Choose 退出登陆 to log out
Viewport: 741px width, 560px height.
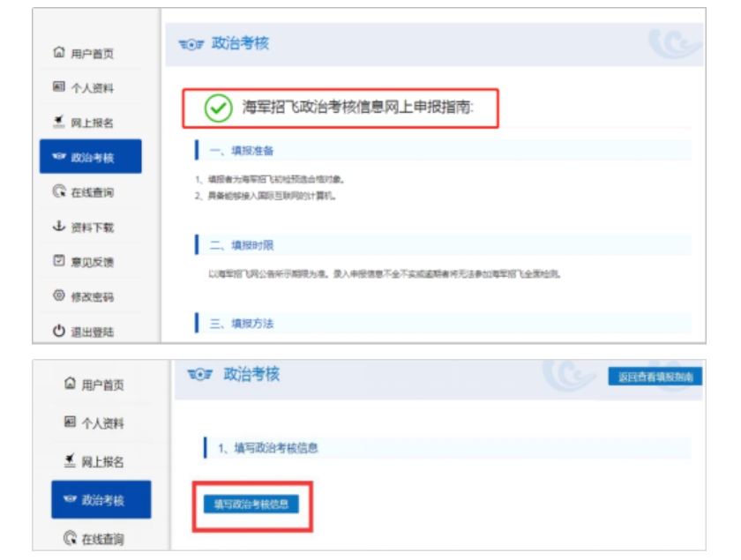coord(92,332)
